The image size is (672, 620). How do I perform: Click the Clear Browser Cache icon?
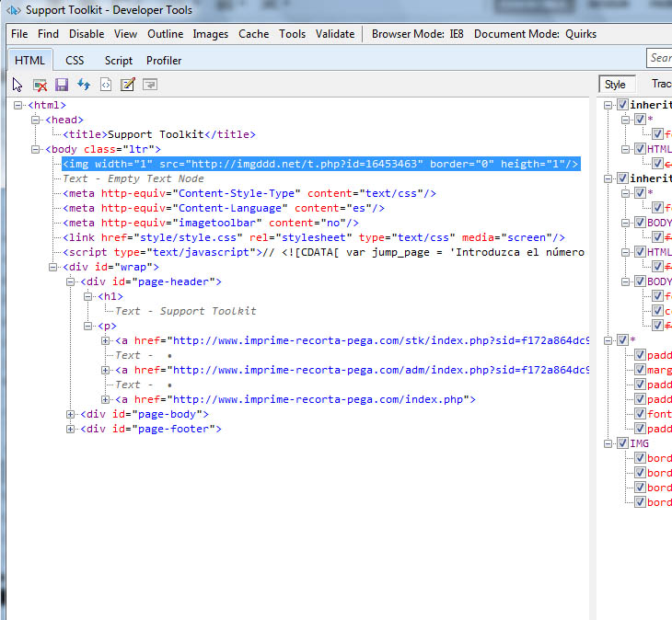pos(40,85)
